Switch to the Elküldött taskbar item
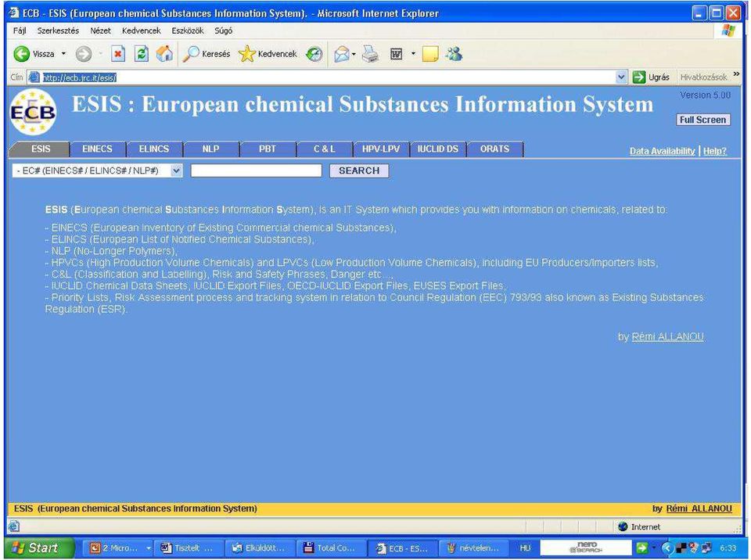The width and height of the screenshot is (751, 560). pyautogui.click(x=261, y=548)
